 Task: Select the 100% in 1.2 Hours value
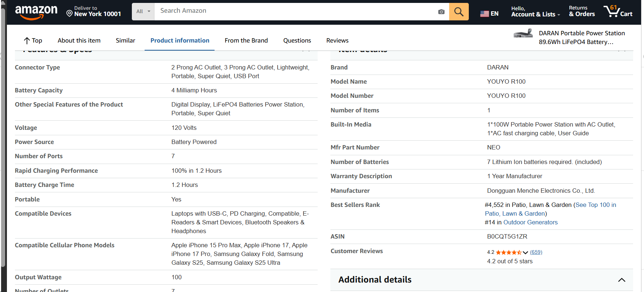[196, 171]
